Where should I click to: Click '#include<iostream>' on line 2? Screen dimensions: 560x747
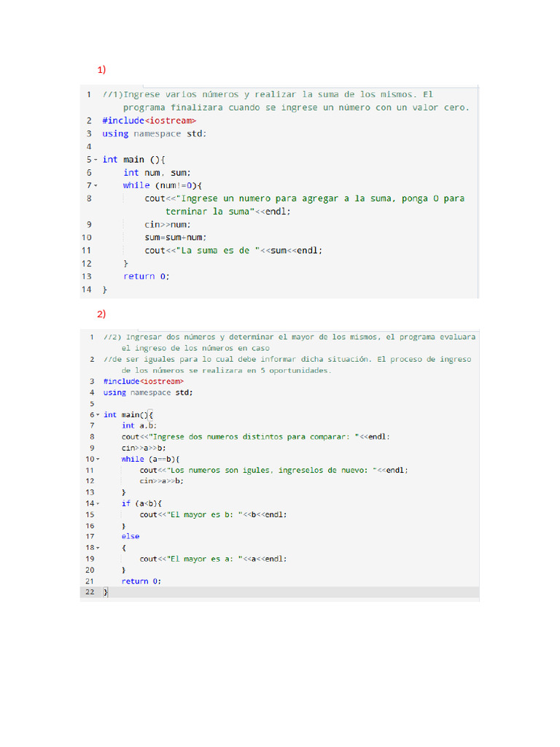[149, 120]
